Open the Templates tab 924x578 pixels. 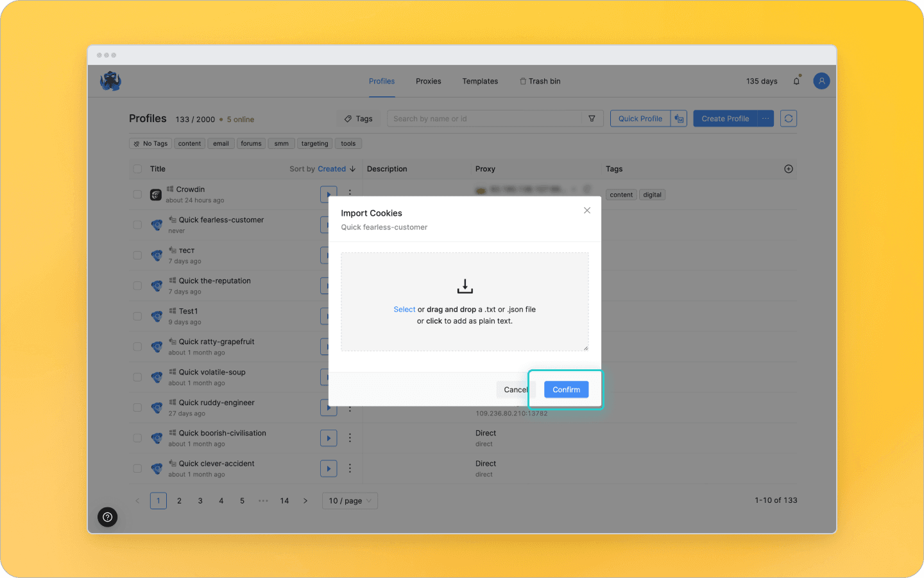480,82
